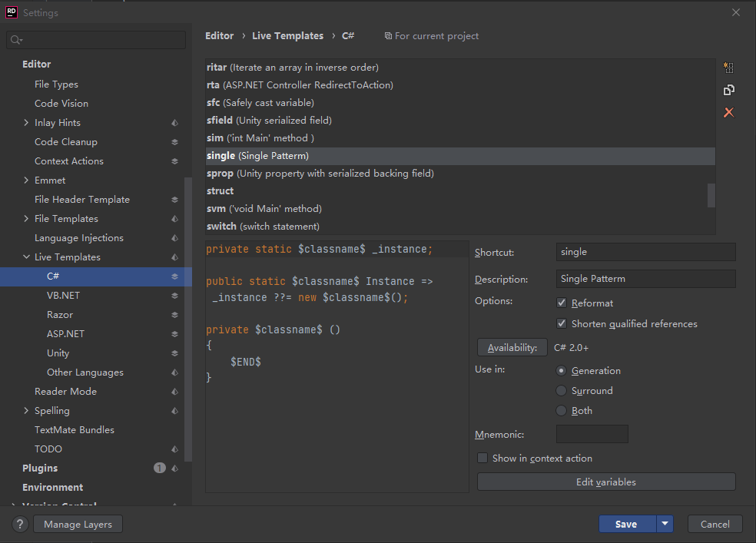The height and width of the screenshot is (543, 756).
Task: Delete the template with the red X icon
Action: pos(728,113)
